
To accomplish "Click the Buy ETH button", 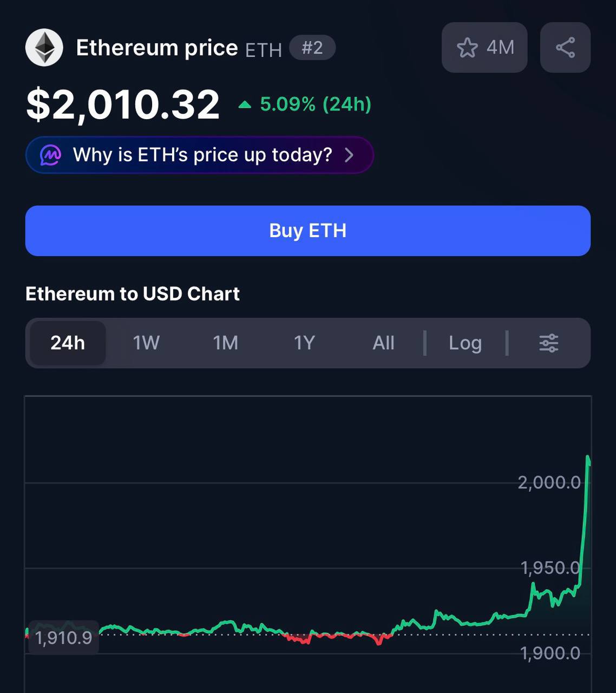I will [308, 231].
